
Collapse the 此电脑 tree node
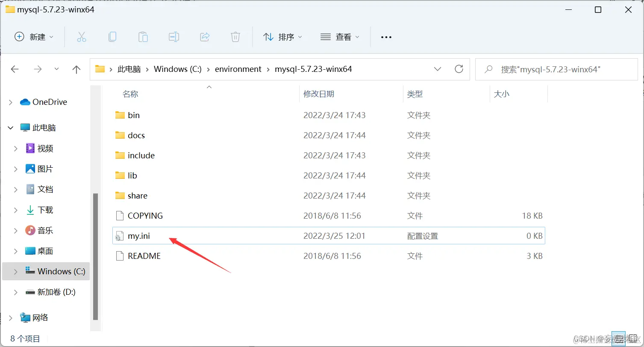click(x=10, y=128)
